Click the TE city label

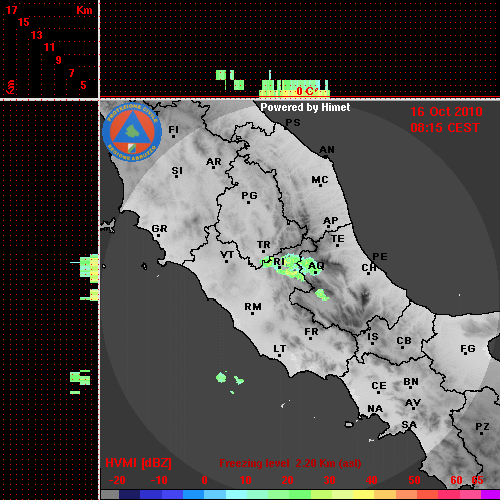(338, 239)
